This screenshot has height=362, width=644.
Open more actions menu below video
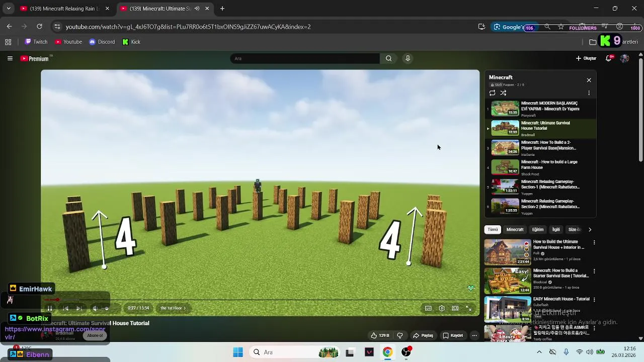474,335
